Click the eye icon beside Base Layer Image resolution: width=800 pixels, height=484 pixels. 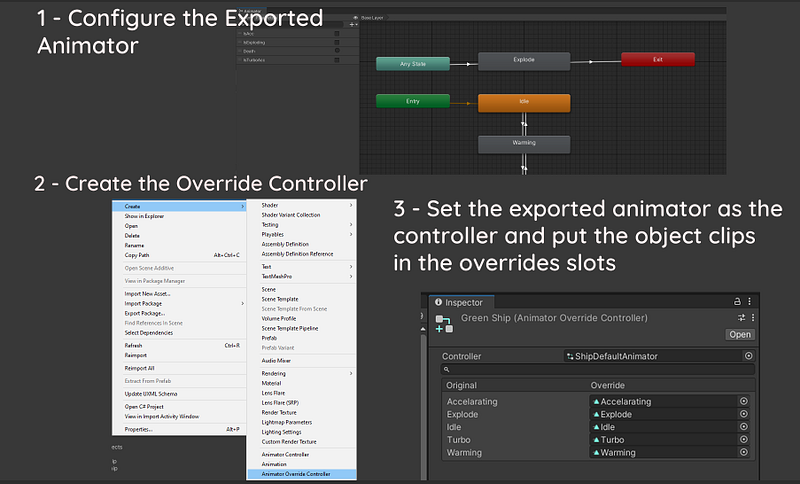point(356,17)
